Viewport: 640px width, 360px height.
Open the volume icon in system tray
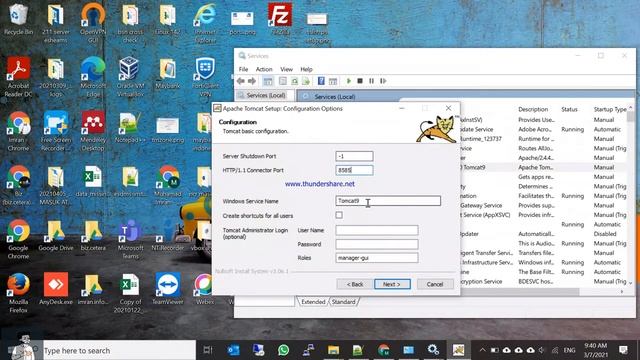pyautogui.click(x=542, y=350)
